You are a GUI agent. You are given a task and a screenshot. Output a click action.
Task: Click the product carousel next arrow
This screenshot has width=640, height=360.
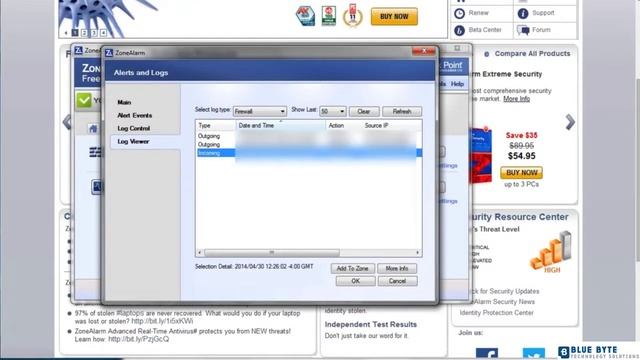[x=570, y=122]
